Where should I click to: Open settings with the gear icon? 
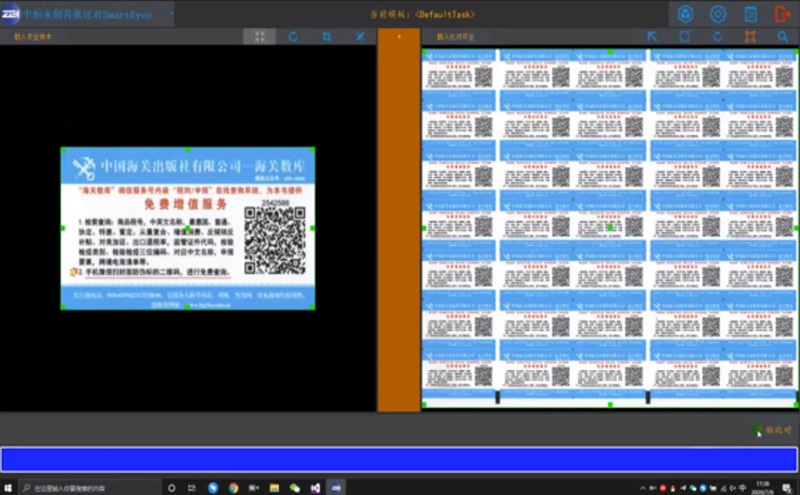click(718, 14)
